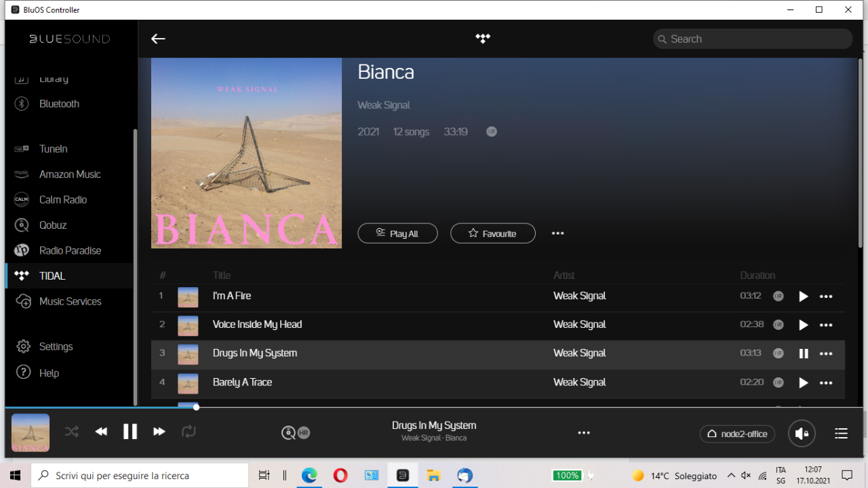868x488 pixels.
Task: Click the Help question mark icon
Action: (23, 372)
